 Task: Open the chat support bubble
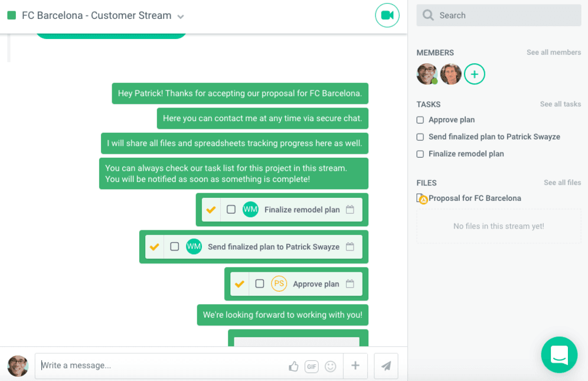point(559,354)
